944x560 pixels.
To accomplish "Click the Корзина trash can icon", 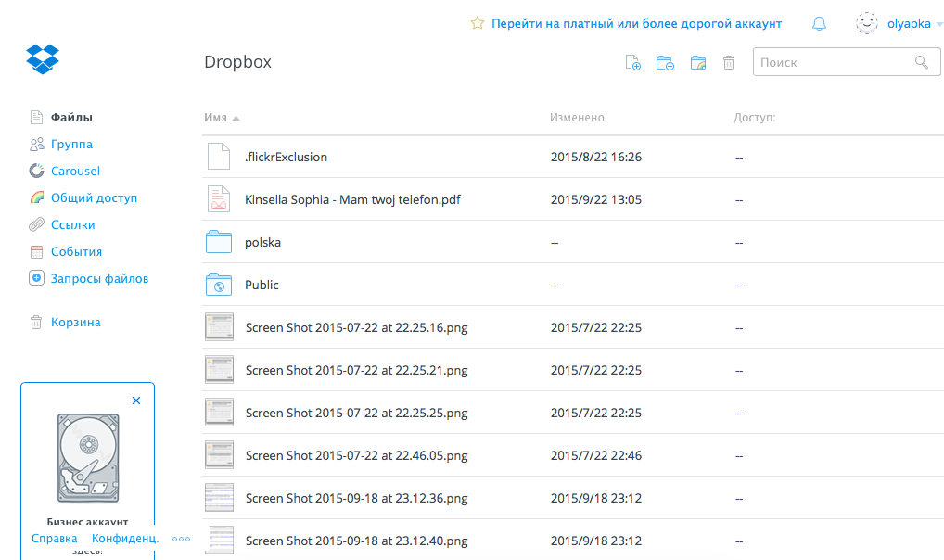I will coord(36,322).
